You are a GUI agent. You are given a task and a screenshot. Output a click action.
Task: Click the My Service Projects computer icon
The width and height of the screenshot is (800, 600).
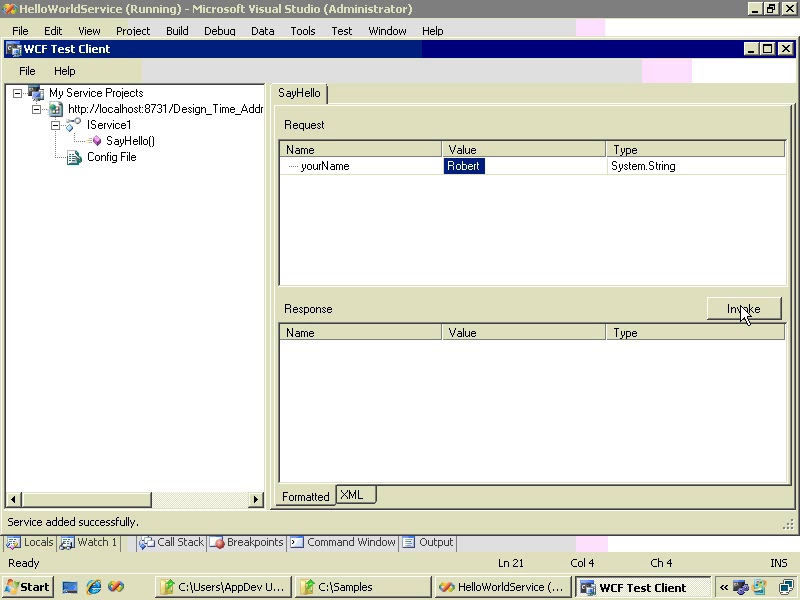(x=36, y=93)
